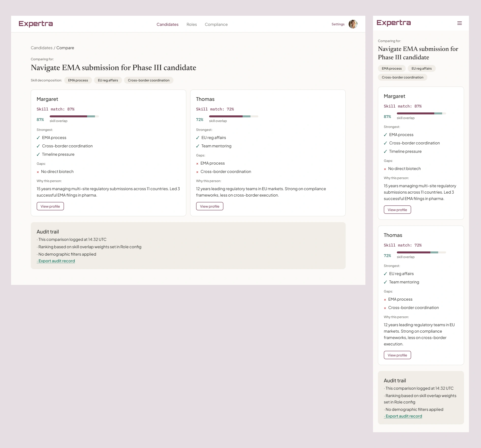View Margaret's profile in desktop card
Image resolution: width=481 pixels, height=448 pixels.
[x=50, y=206]
